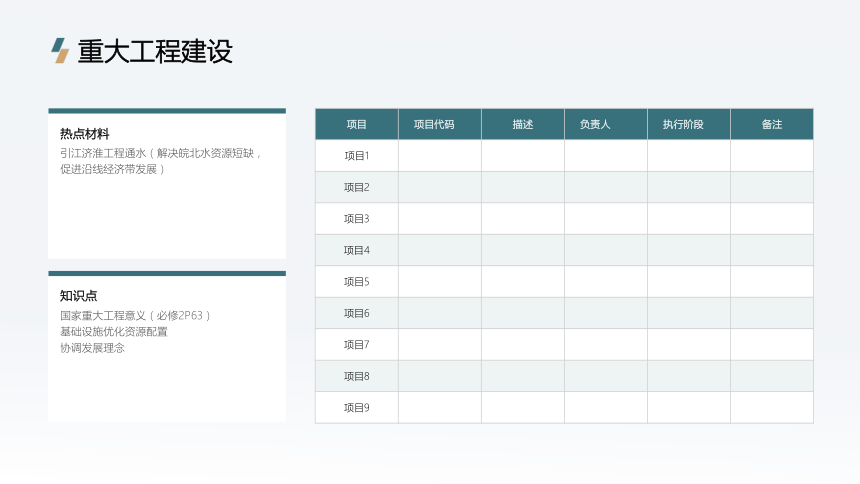
Task: Select the 负责人 header cell
Action: click(606, 125)
